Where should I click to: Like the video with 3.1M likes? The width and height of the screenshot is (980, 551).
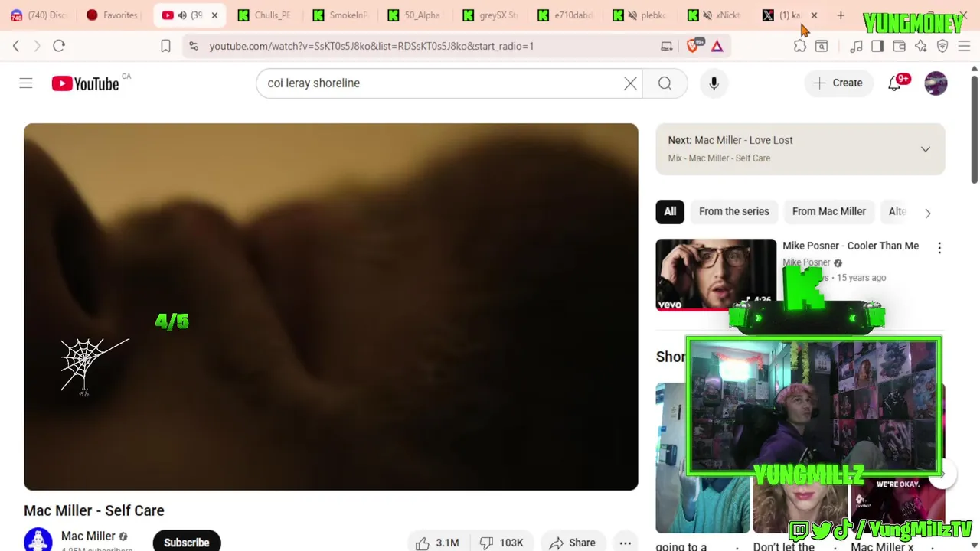tap(437, 543)
